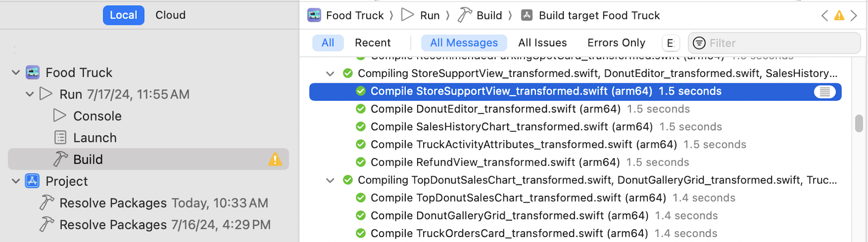The image size is (868, 242).
Task: Collapse the Food Truck tree group
Action: pyautogui.click(x=16, y=73)
